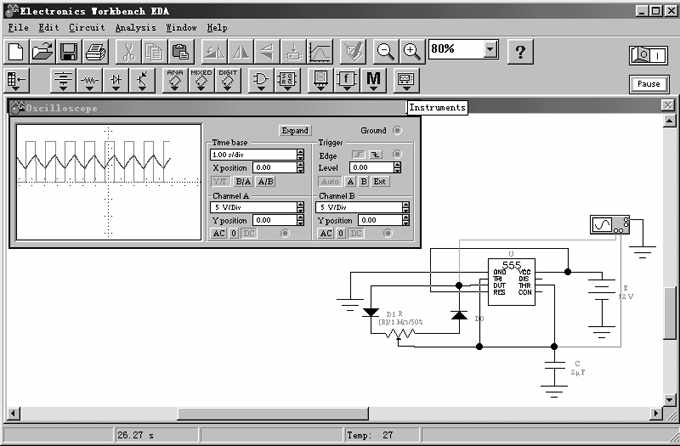Select A/B display mode
Image resolution: width=680 pixels, height=446 pixels.
(265, 182)
